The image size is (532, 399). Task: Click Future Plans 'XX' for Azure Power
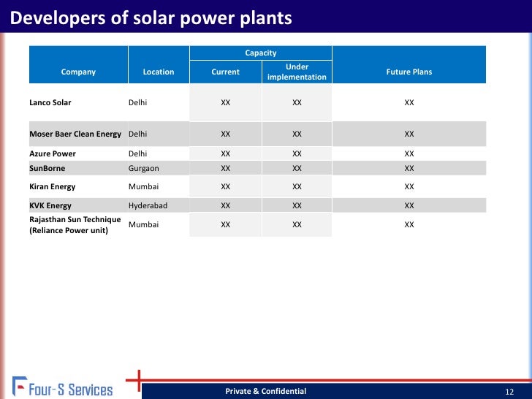tap(409, 153)
